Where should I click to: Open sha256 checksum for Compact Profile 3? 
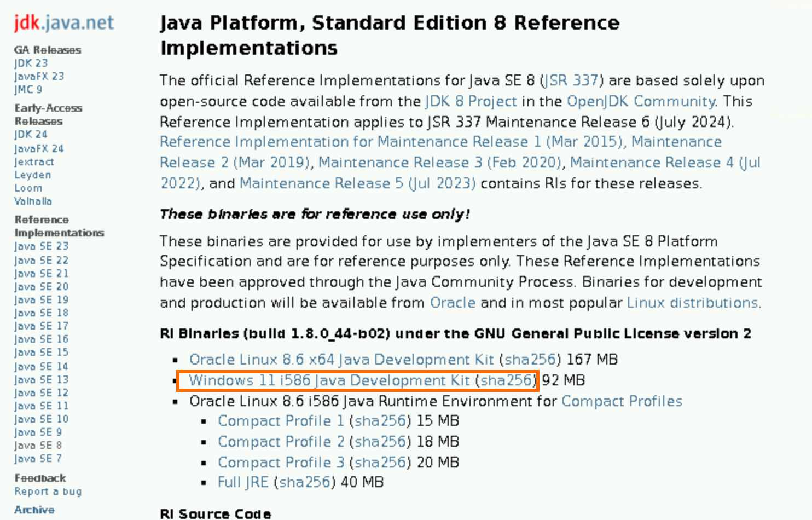(x=380, y=463)
